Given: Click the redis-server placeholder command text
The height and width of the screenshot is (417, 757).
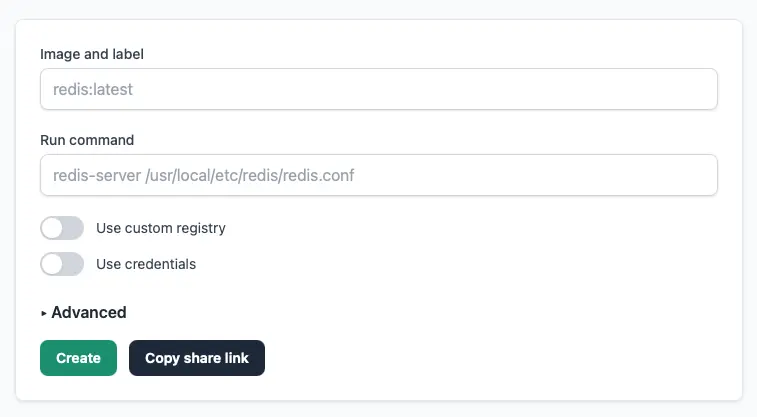Looking at the screenshot, I should pos(197,175).
